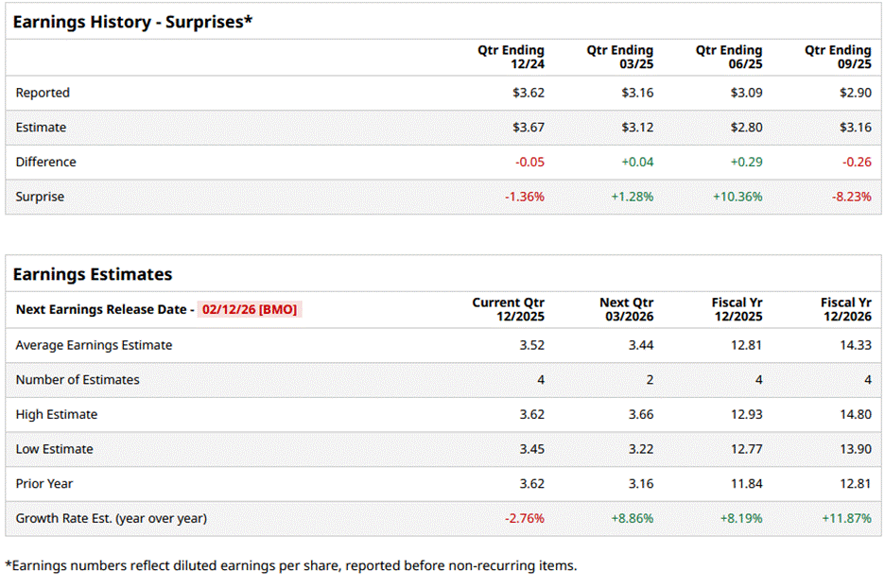Image resolution: width=885 pixels, height=588 pixels.
Task: Select the Earnings Estimates section heading
Action: 93,274
